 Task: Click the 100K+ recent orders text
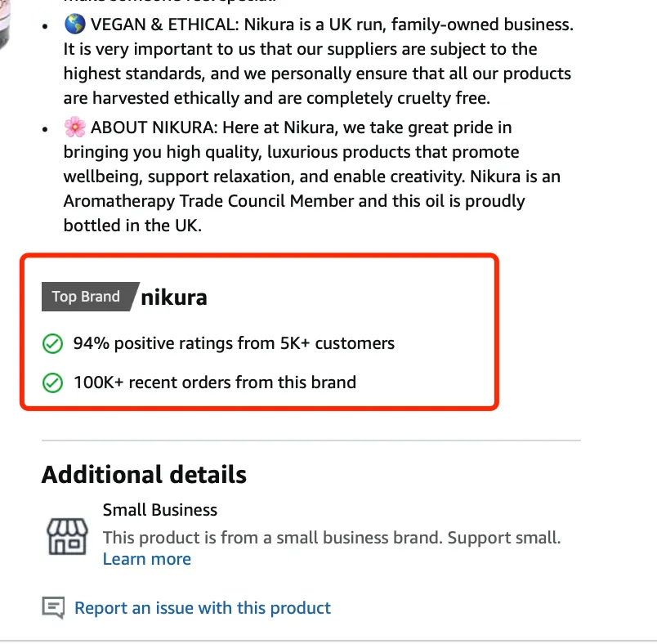pos(215,382)
